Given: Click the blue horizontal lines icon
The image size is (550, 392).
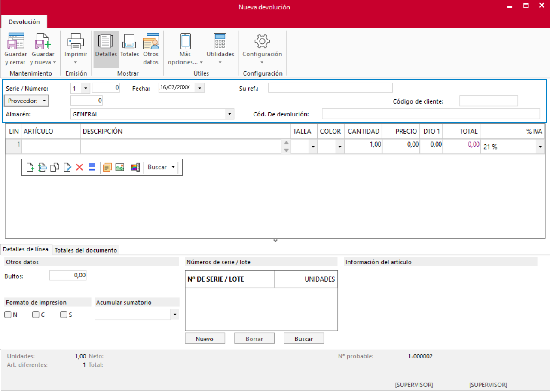Looking at the screenshot, I should pyautogui.click(x=92, y=167).
